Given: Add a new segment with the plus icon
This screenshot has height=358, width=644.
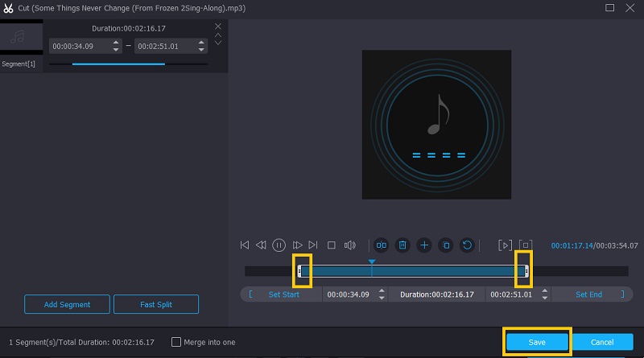Looking at the screenshot, I should pos(424,245).
